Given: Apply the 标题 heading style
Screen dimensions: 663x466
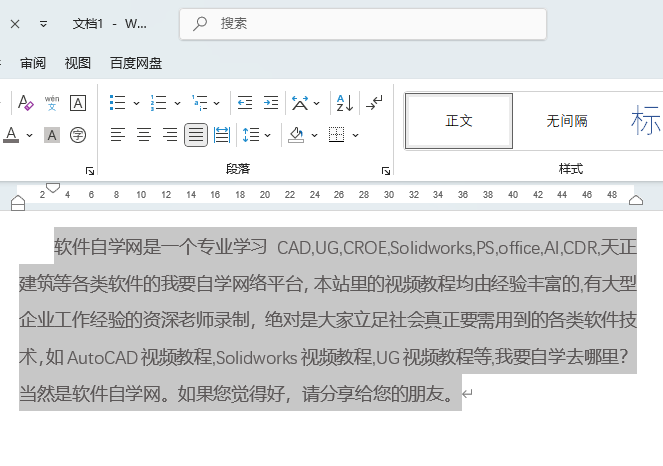Looking at the screenshot, I should (645, 121).
